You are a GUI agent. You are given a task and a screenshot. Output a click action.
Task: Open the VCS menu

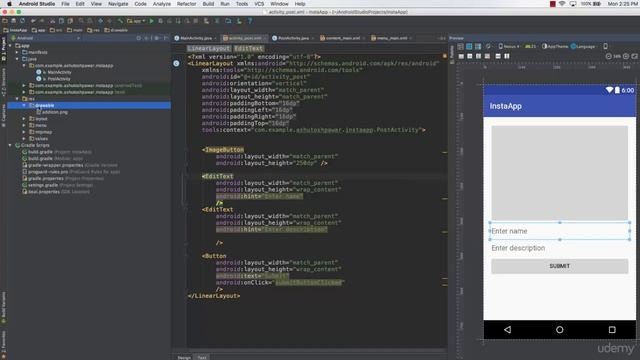coord(259,4)
